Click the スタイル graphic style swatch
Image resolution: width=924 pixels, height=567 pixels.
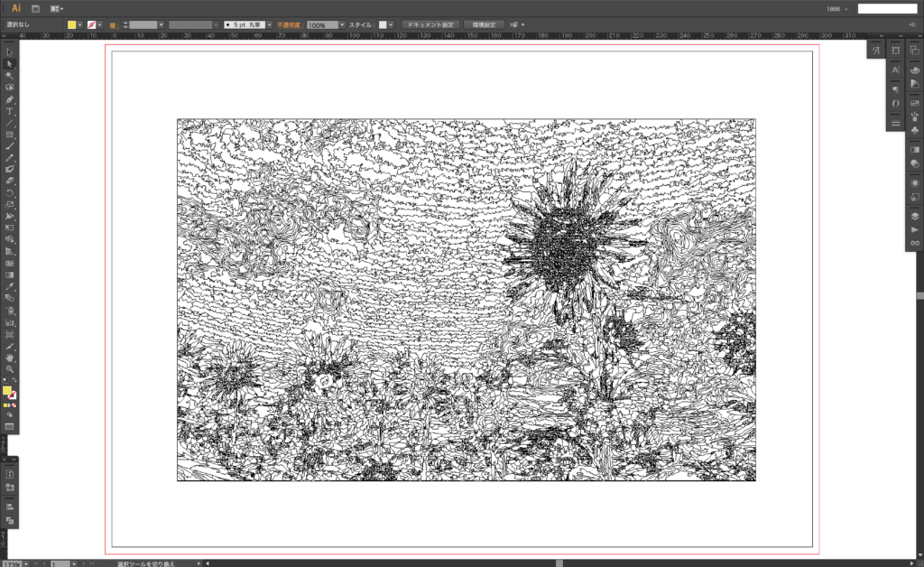pyautogui.click(x=383, y=24)
